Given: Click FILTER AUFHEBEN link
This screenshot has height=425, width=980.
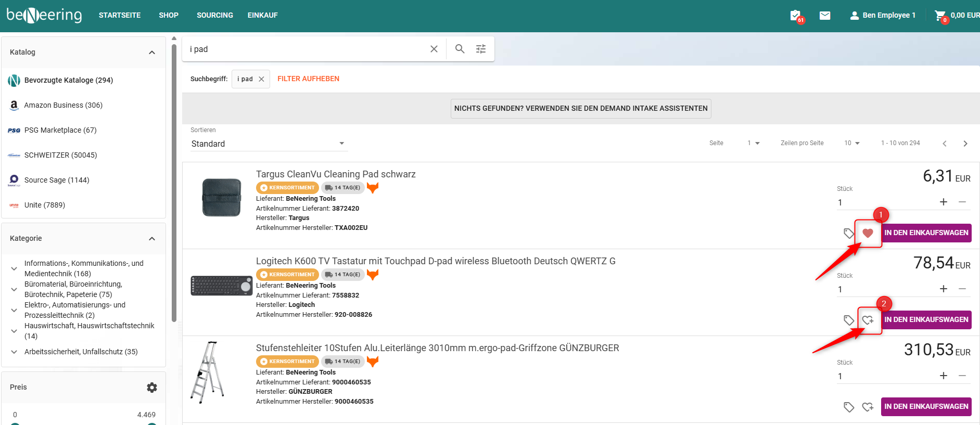Looking at the screenshot, I should (x=308, y=79).
